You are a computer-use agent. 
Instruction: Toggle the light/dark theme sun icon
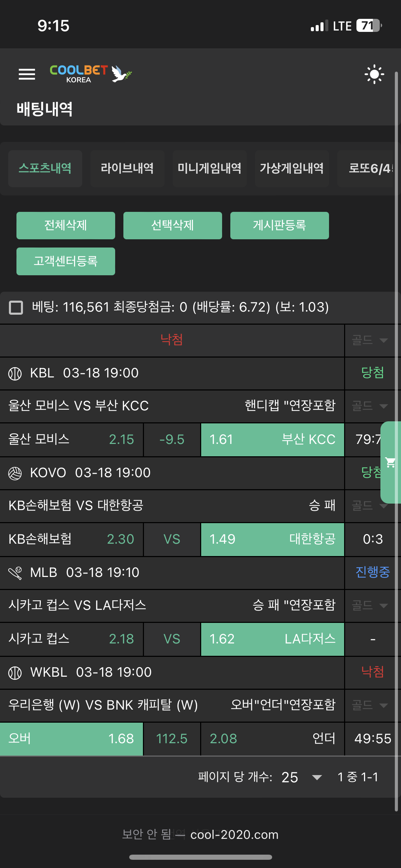pyautogui.click(x=374, y=74)
